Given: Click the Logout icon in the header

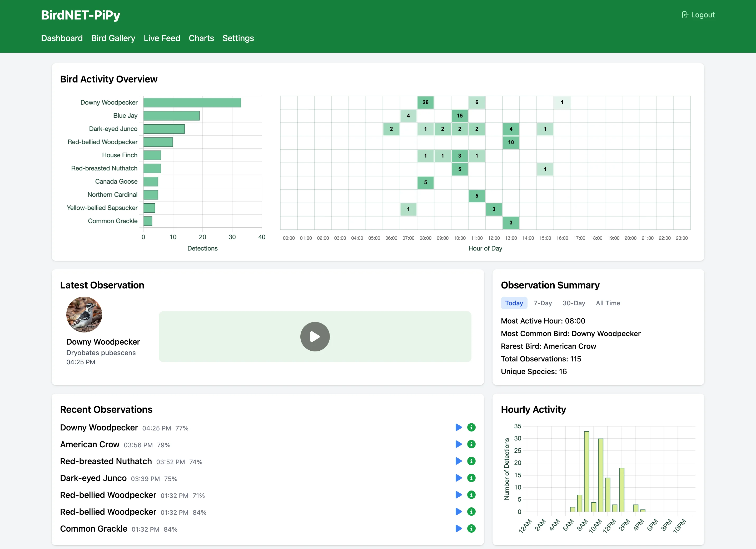Looking at the screenshot, I should tap(685, 15).
